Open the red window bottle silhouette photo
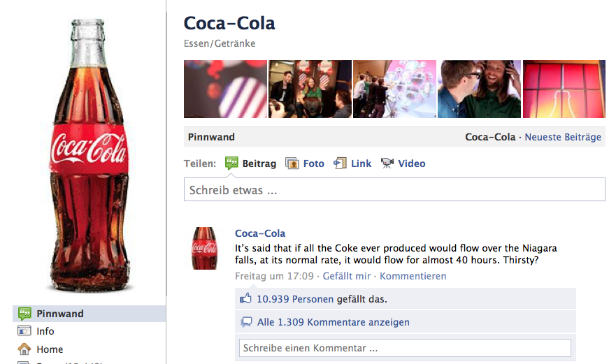This screenshot has height=364, width=616. (564, 89)
